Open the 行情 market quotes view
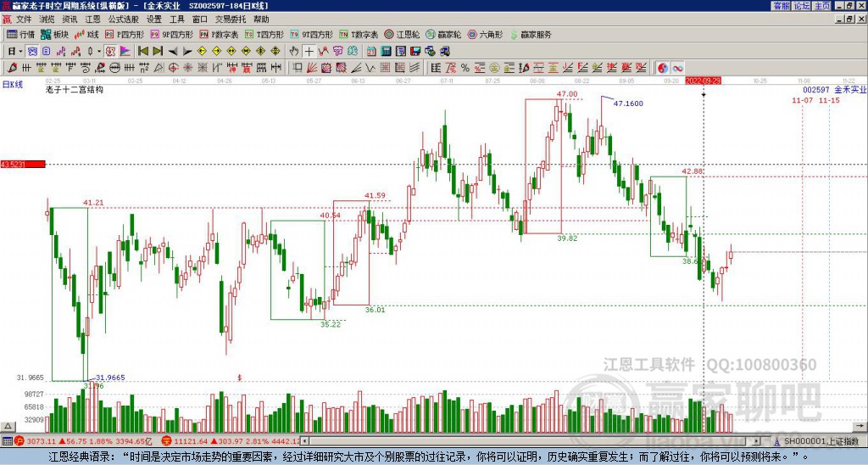The width and height of the screenshot is (868, 465). click(x=21, y=34)
